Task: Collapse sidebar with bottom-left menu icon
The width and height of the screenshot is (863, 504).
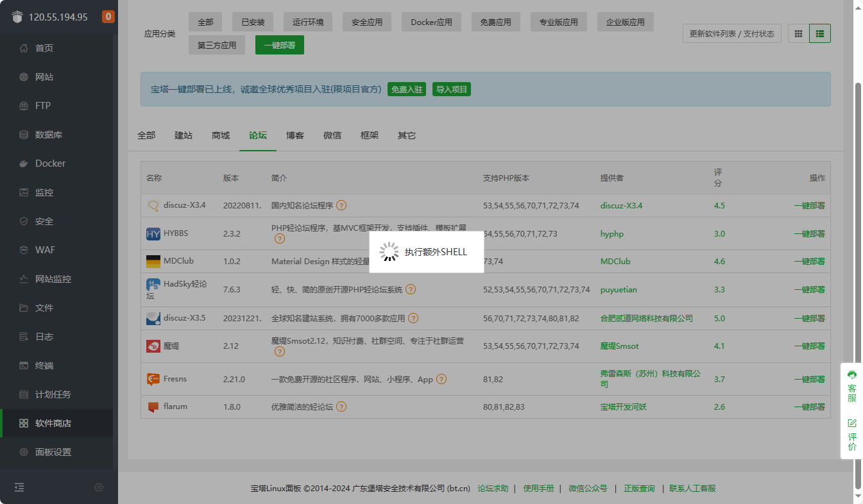Action: tap(19, 487)
